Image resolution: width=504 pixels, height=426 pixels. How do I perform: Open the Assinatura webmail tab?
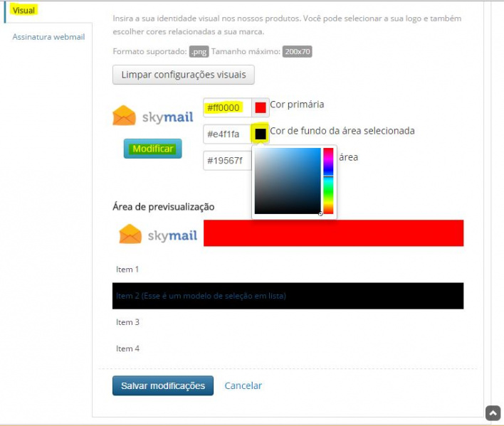[x=48, y=37]
